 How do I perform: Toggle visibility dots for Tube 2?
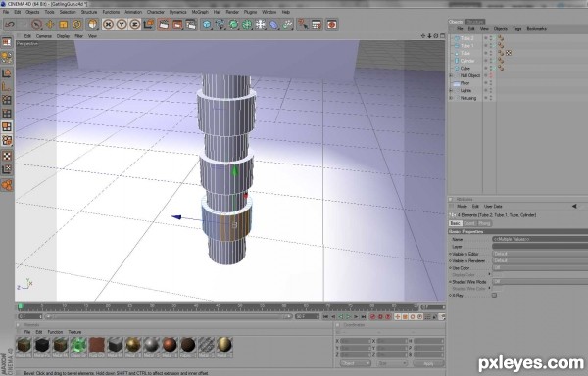[491, 38]
